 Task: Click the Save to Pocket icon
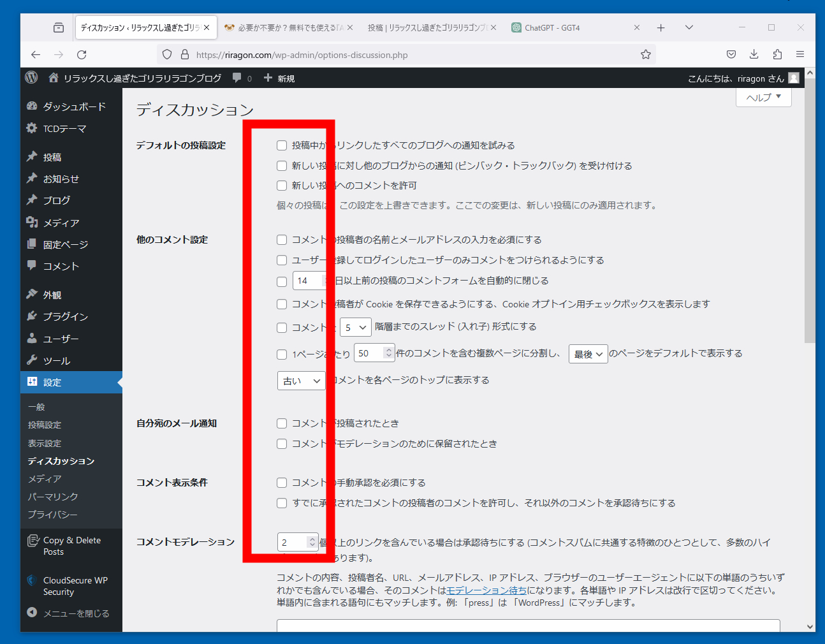coord(731,55)
